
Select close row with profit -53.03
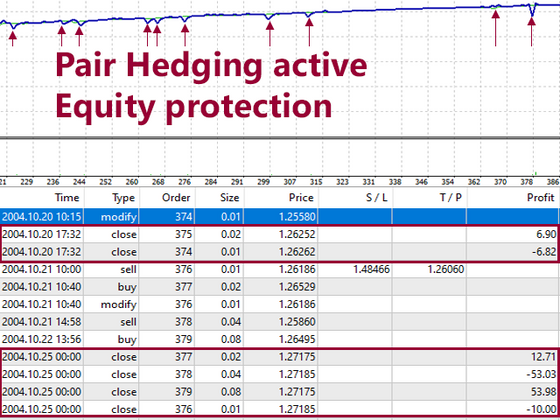pyautogui.click(x=279, y=374)
